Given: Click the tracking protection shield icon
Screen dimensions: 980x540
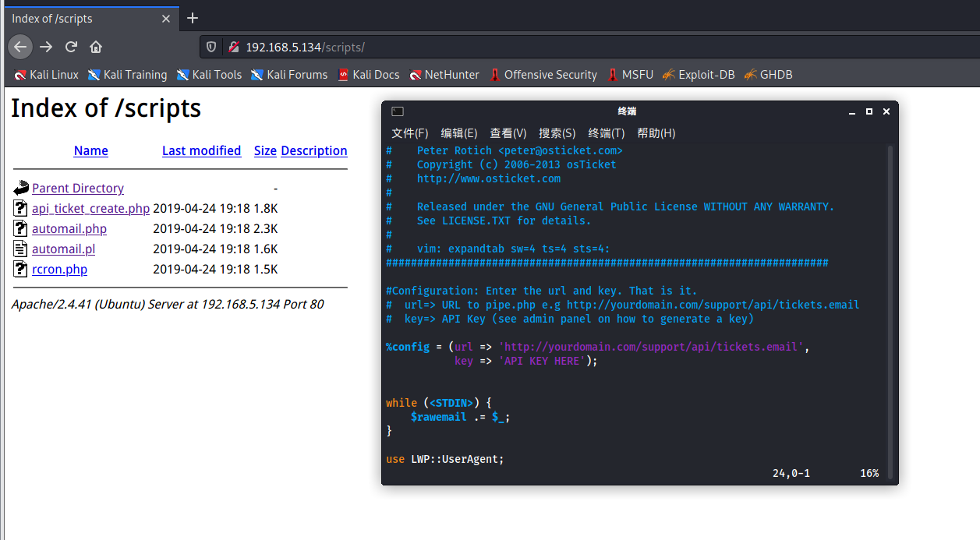Looking at the screenshot, I should pos(211,47).
